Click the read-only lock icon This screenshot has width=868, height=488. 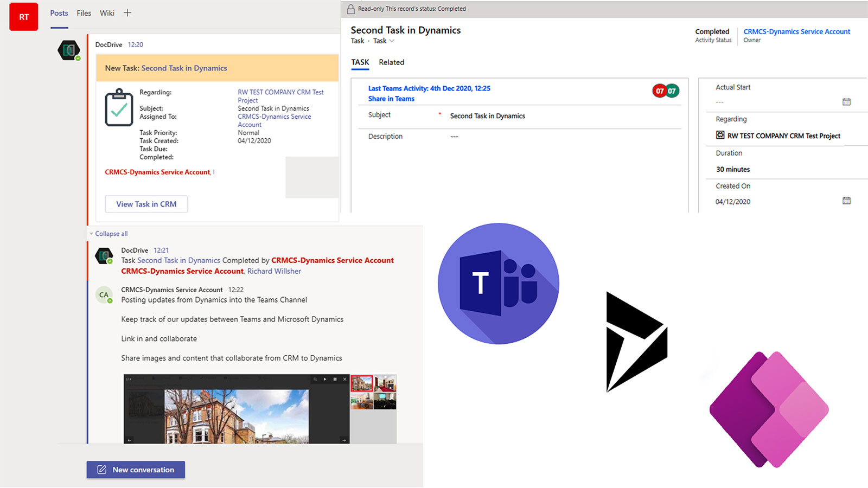coord(350,9)
